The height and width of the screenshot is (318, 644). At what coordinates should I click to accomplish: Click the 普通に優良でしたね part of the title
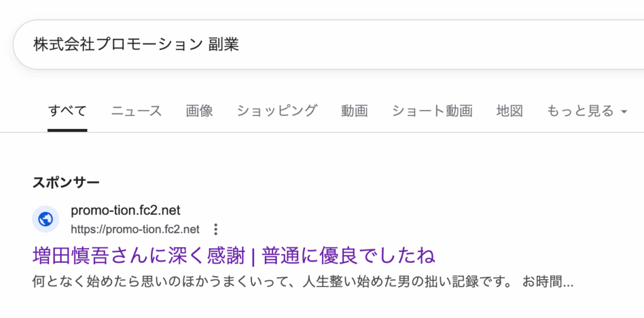(348, 256)
